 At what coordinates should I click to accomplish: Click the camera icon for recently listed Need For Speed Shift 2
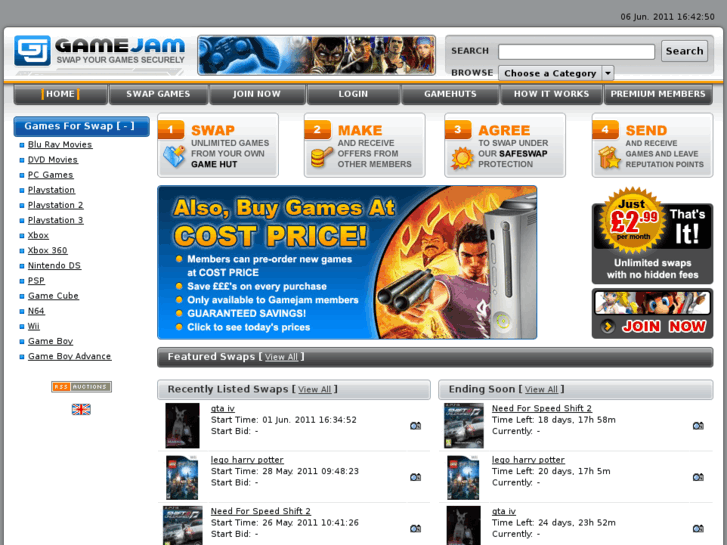(x=415, y=528)
